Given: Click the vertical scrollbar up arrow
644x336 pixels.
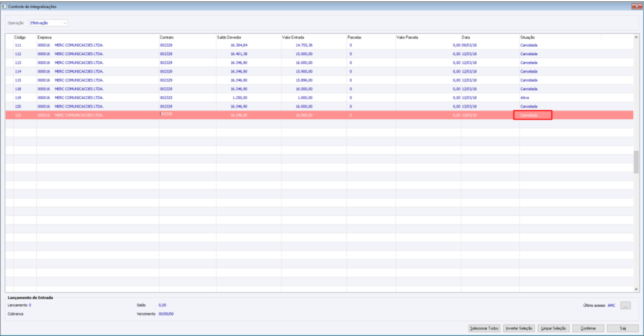Looking at the screenshot, I should pyautogui.click(x=636, y=38).
